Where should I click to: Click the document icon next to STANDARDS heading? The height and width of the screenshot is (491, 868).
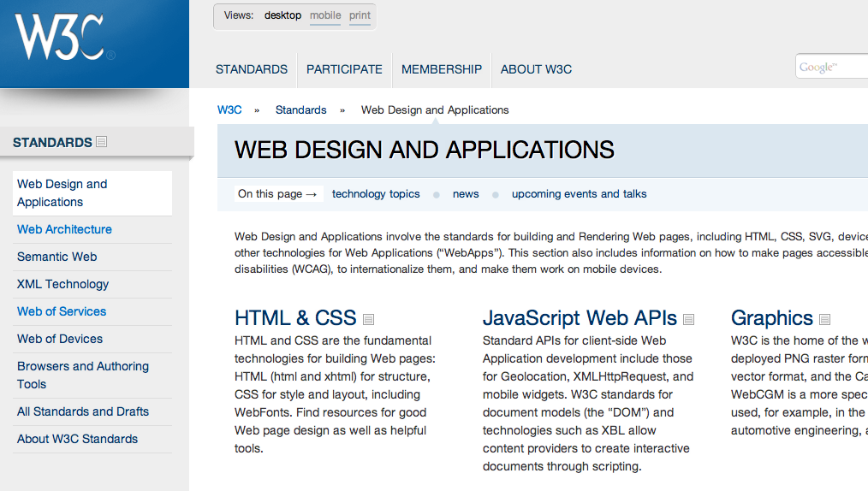[x=101, y=141]
